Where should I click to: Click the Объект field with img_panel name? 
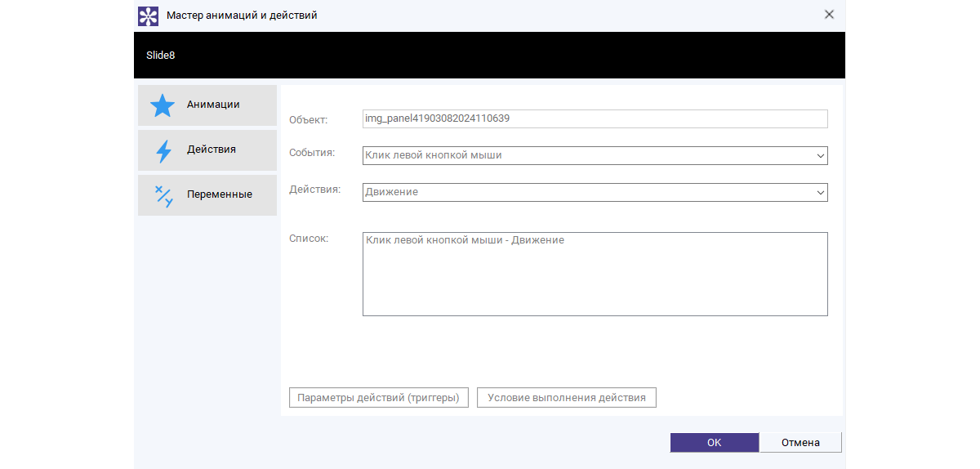pos(595,118)
